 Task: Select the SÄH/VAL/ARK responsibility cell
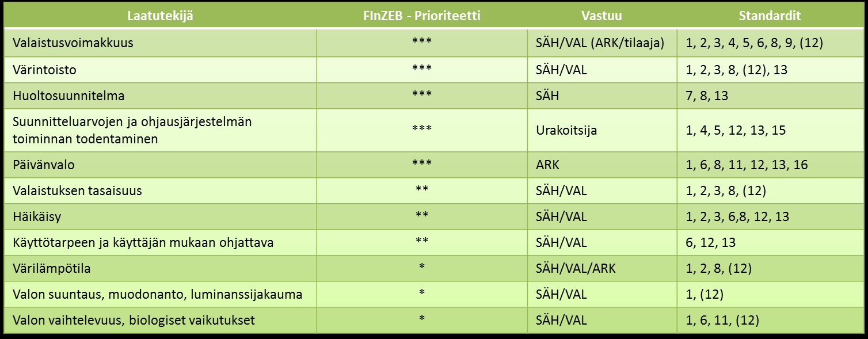(602, 268)
